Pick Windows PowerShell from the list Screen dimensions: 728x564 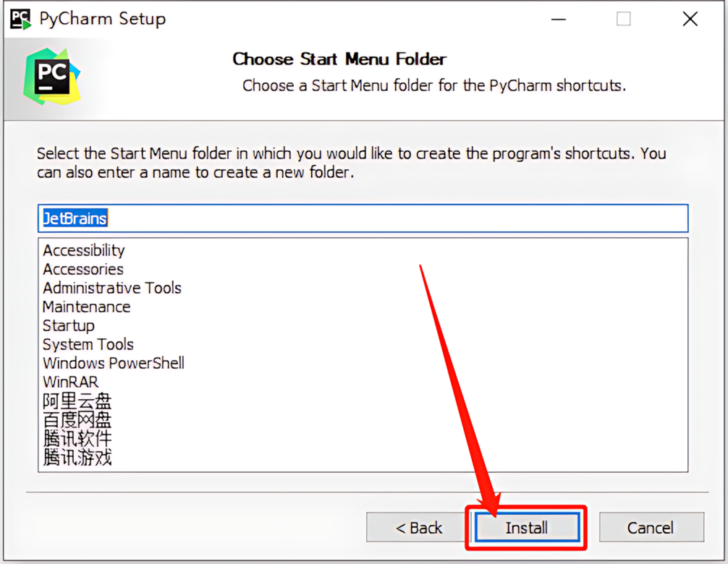click(114, 363)
